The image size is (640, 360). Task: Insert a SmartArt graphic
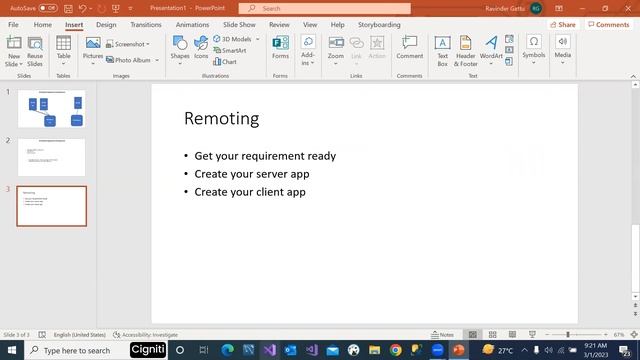click(229, 50)
